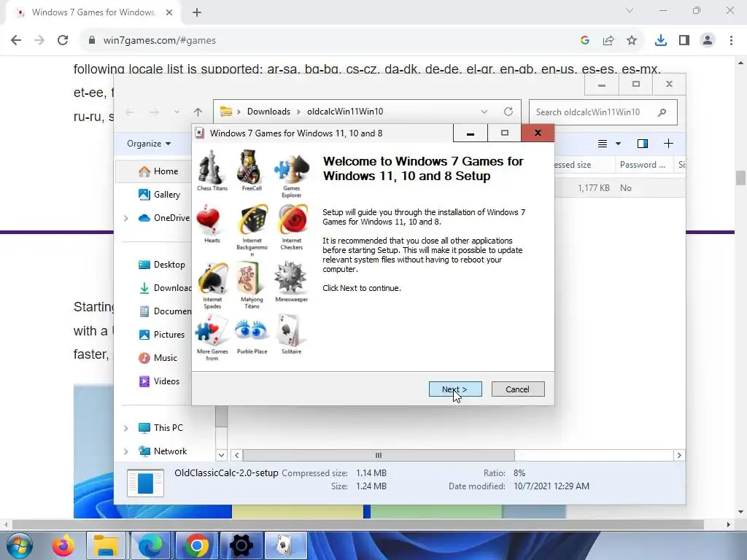Click the Search oldcalcWin11Win10 box
The width and height of the screenshot is (747, 560).
coord(603,112)
